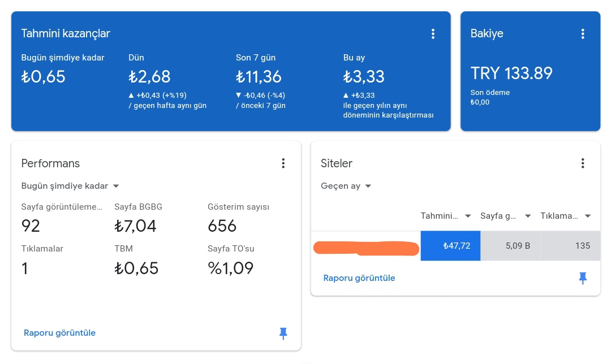
Task: Click the Tıklamalar value 1
Action: (x=24, y=268)
